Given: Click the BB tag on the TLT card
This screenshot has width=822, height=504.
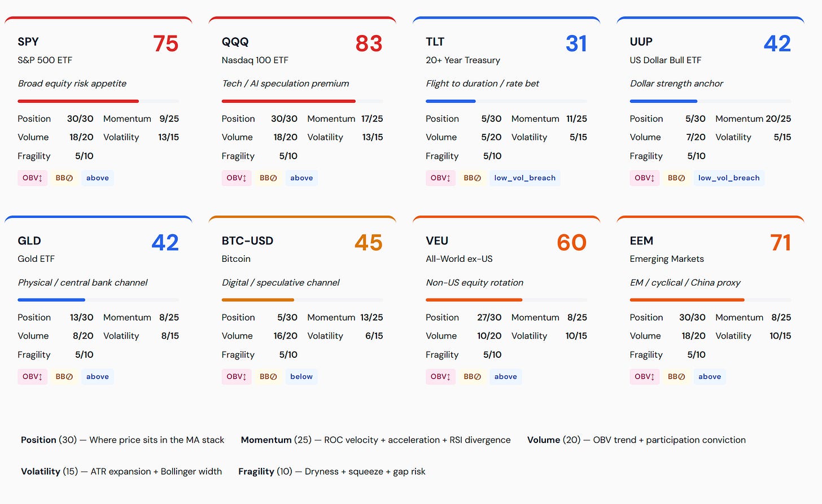Looking at the screenshot, I should [473, 178].
